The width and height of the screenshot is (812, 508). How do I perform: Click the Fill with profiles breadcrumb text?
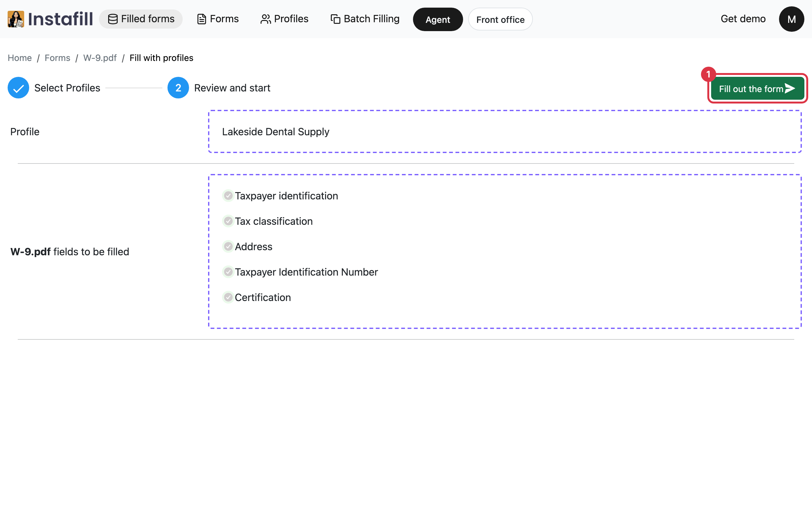[161, 58]
